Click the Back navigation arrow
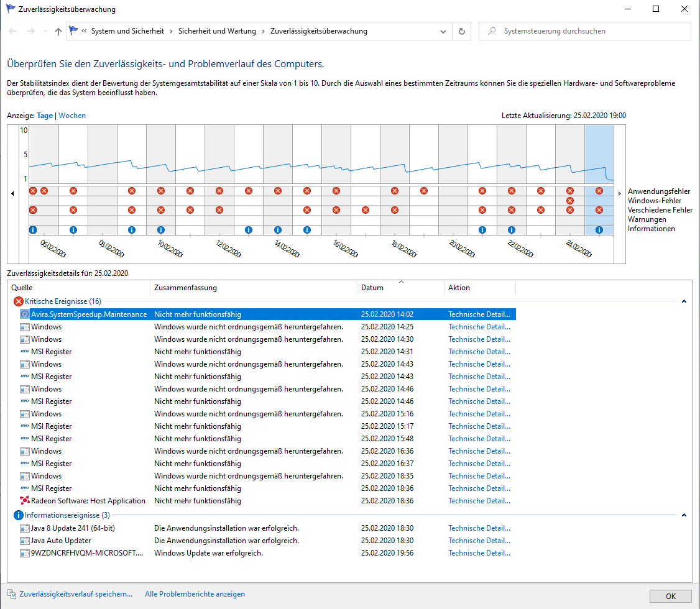The height and width of the screenshot is (609, 700). coord(12,31)
